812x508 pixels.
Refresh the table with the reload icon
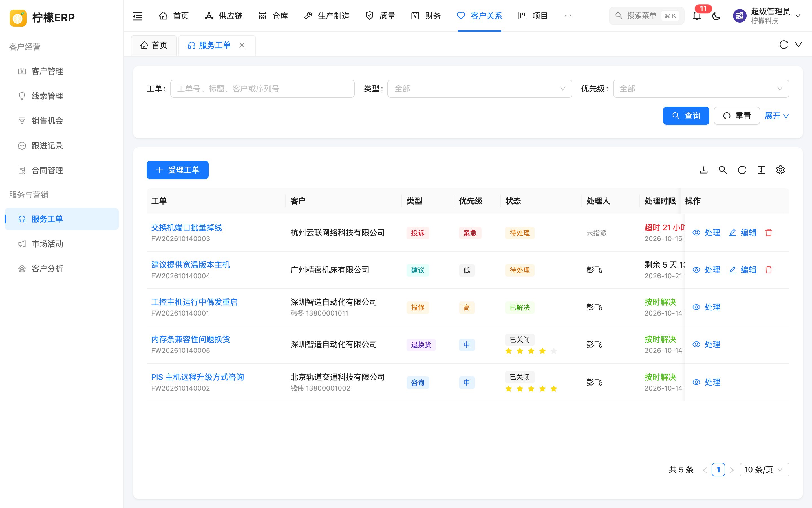click(x=742, y=170)
